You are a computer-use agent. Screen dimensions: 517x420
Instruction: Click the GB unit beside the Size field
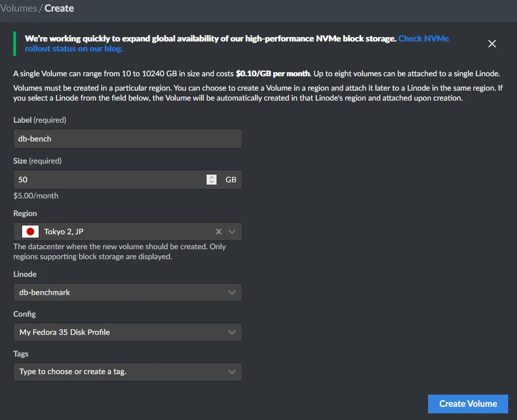[230, 180]
